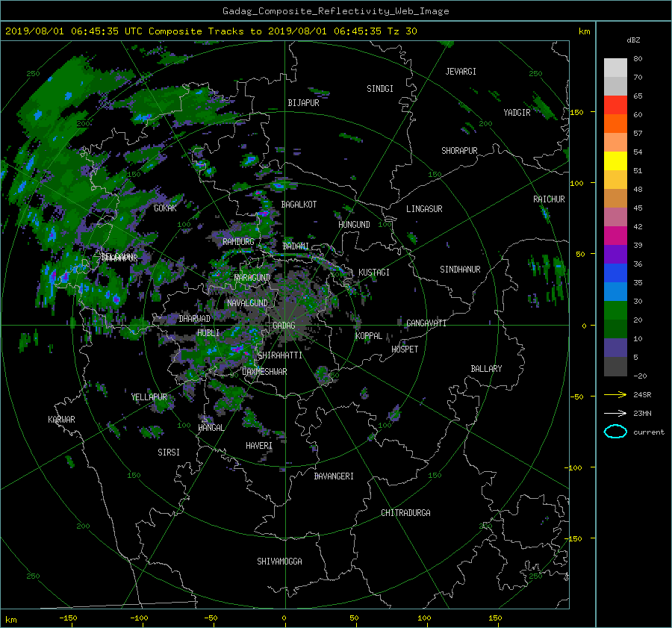This screenshot has width=672, height=628.
Task: Click the GADAG radar center label
Action: pos(284,326)
